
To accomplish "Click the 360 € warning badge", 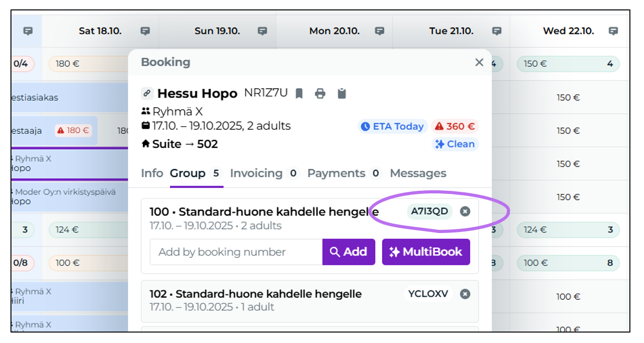I will click(455, 126).
